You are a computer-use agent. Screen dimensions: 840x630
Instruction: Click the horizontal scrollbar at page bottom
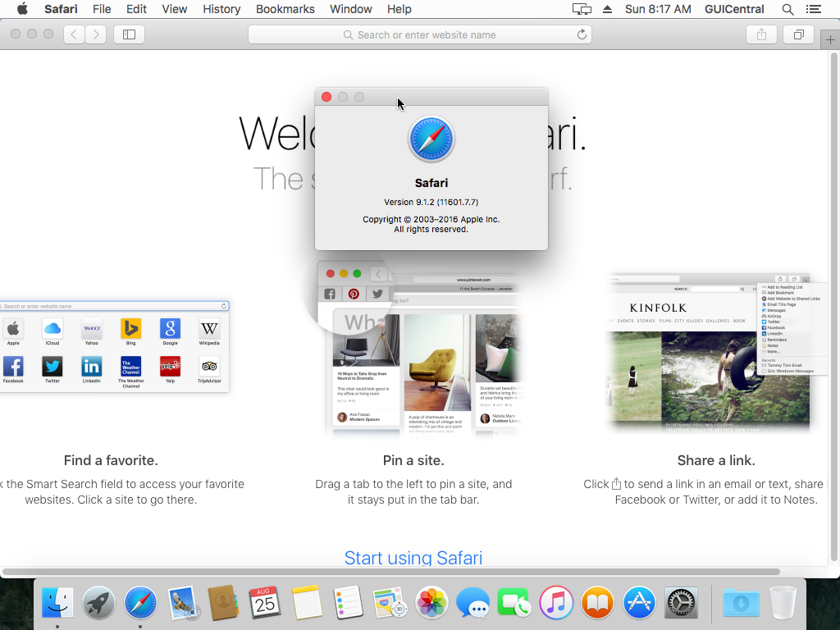pos(390,572)
